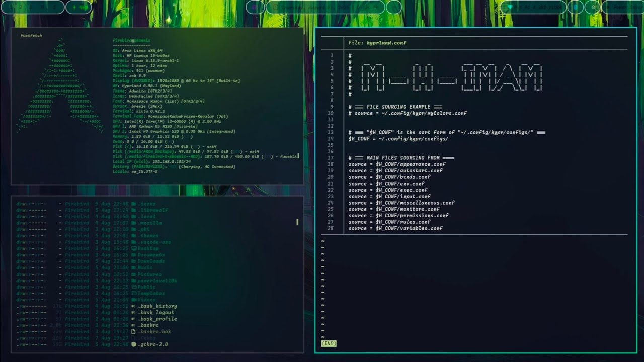
Task: Click the open-folder icon beside Public
Action: pos(134,287)
